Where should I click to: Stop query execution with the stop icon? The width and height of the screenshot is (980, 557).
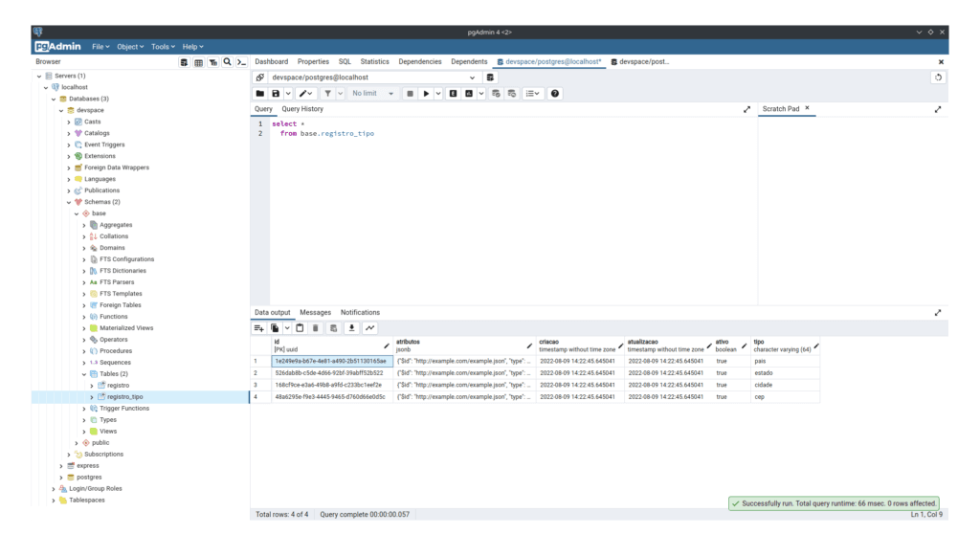(410, 94)
